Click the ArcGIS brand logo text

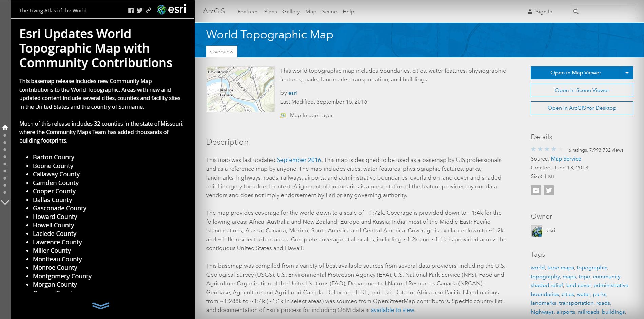[214, 11]
